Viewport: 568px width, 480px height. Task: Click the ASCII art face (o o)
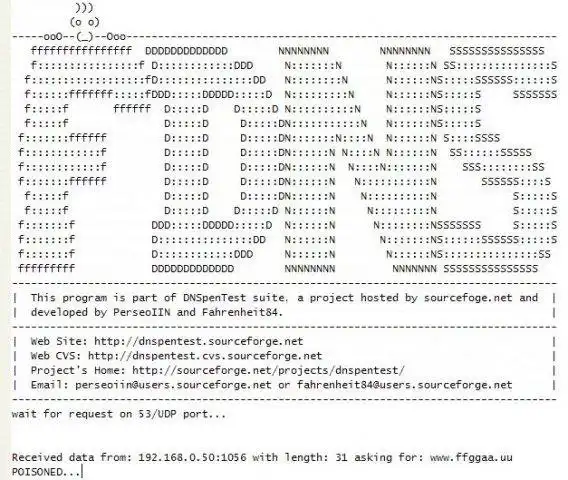coord(84,22)
